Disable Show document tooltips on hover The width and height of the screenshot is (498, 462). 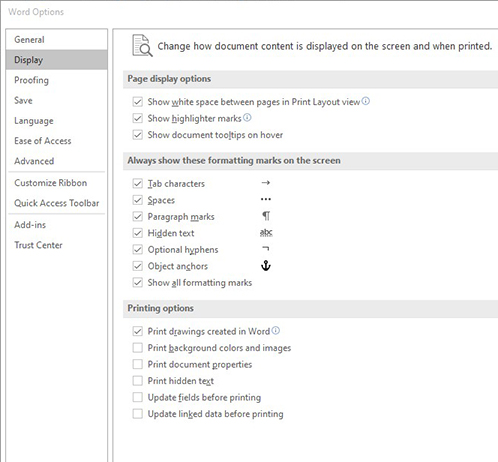138,135
